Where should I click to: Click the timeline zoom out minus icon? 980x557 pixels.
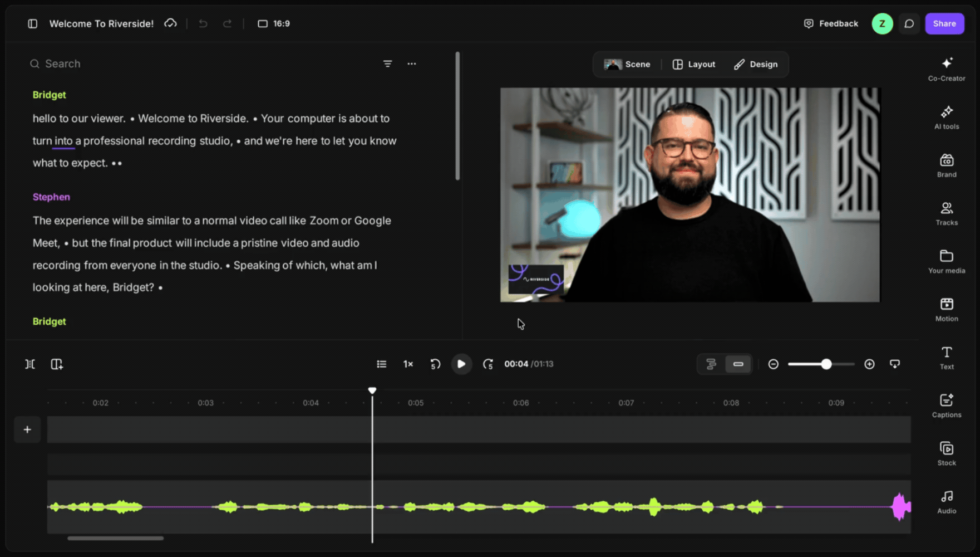[774, 364]
